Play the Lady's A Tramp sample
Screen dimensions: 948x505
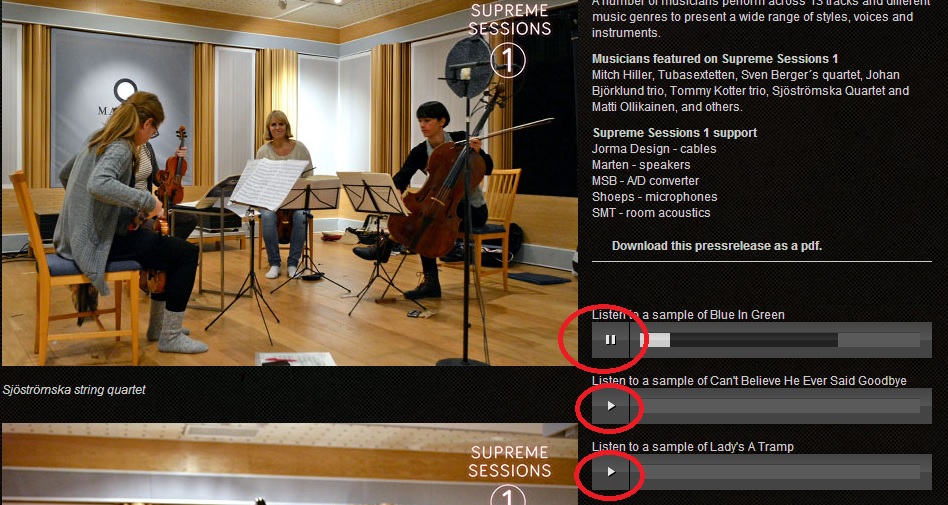pyautogui.click(x=611, y=472)
